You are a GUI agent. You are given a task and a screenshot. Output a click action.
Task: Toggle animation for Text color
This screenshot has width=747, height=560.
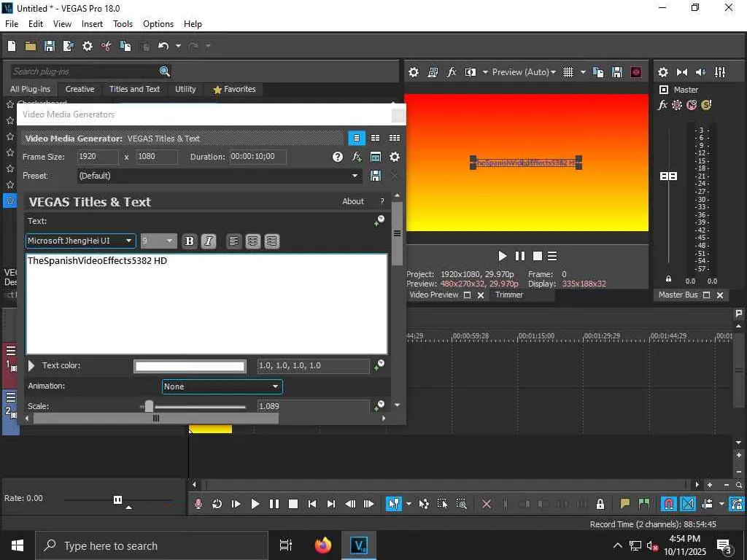pos(379,365)
